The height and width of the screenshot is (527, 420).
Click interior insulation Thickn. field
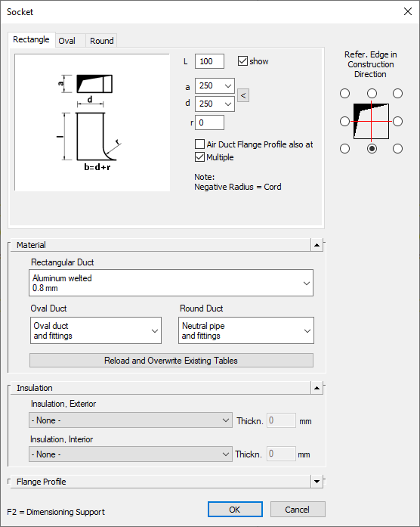281,454
